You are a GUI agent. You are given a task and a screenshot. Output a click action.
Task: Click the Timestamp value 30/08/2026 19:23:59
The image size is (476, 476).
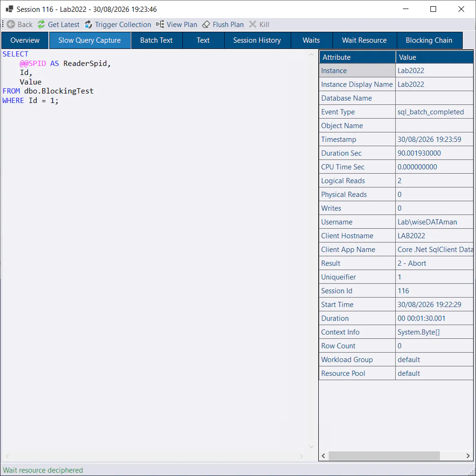[434, 140]
